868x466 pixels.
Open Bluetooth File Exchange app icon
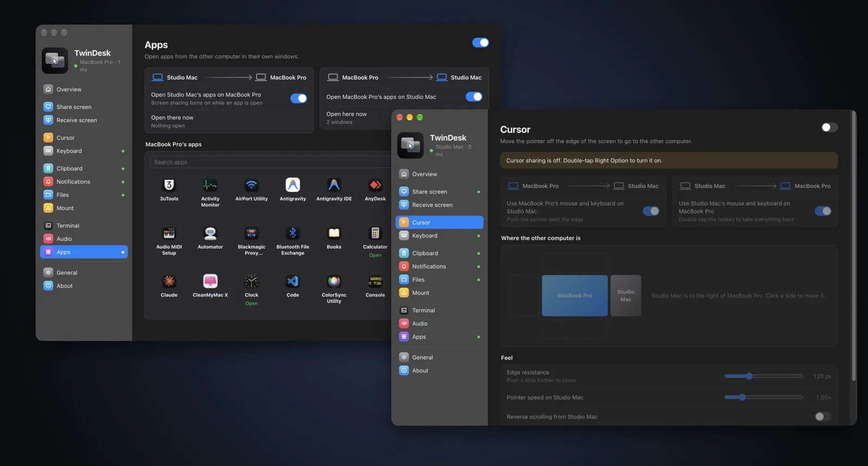293,233
